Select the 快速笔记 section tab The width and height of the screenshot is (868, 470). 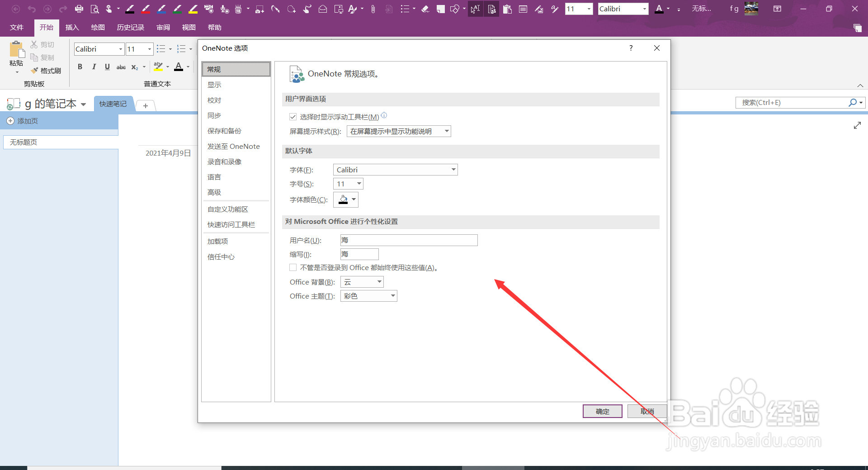pyautogui.click(x=113, y=104)
